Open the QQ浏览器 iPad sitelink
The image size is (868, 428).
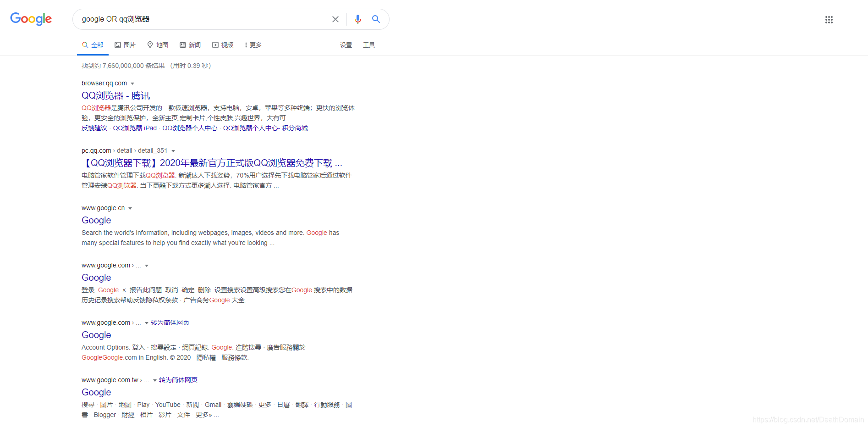point(135,128)
